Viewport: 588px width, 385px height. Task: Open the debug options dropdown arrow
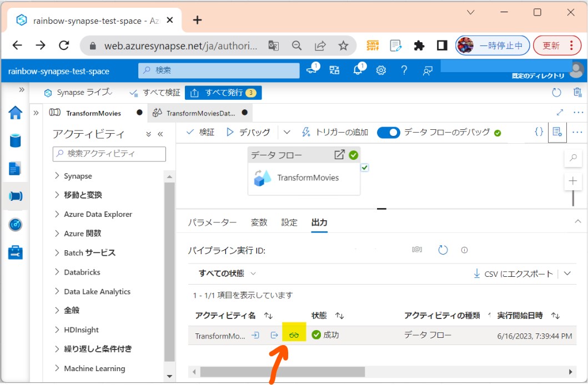pyautogui.click(x=287, y=132)
